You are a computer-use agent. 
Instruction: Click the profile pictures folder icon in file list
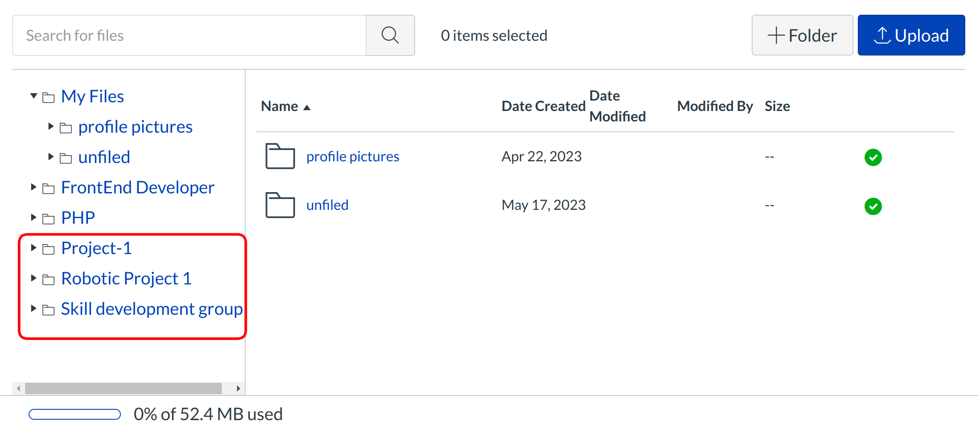280,156
